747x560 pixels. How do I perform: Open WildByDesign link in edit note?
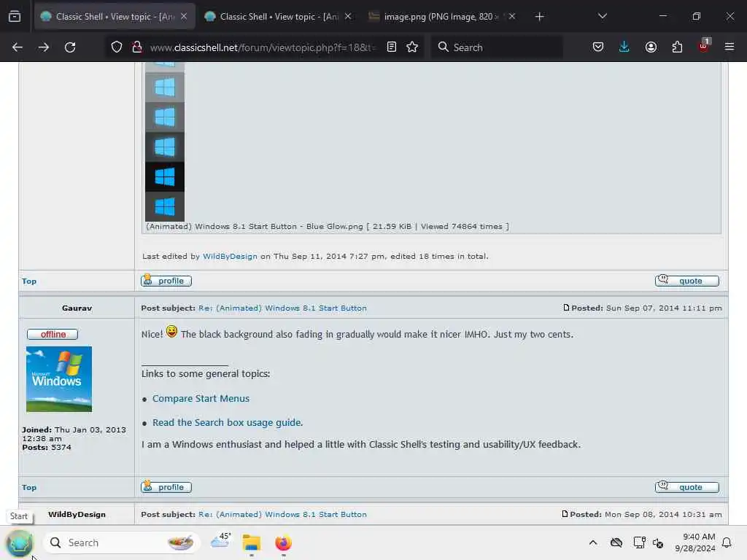(230, 256)
